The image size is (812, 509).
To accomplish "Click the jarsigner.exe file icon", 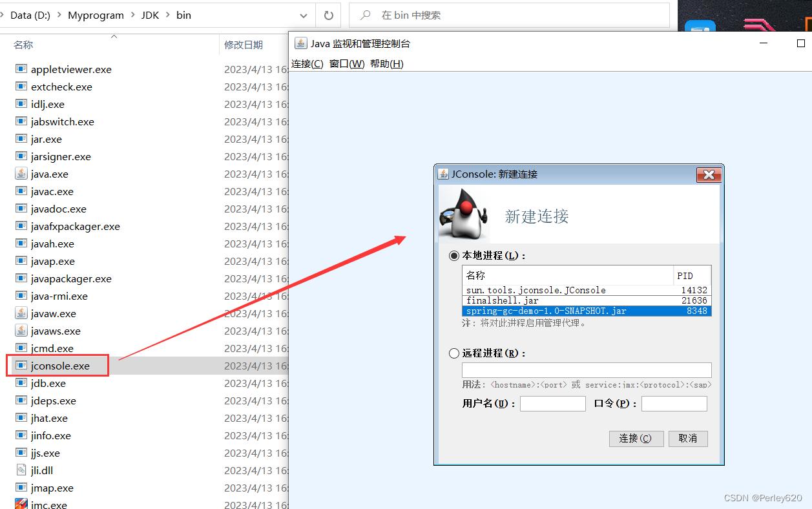I will coord(21,156).
